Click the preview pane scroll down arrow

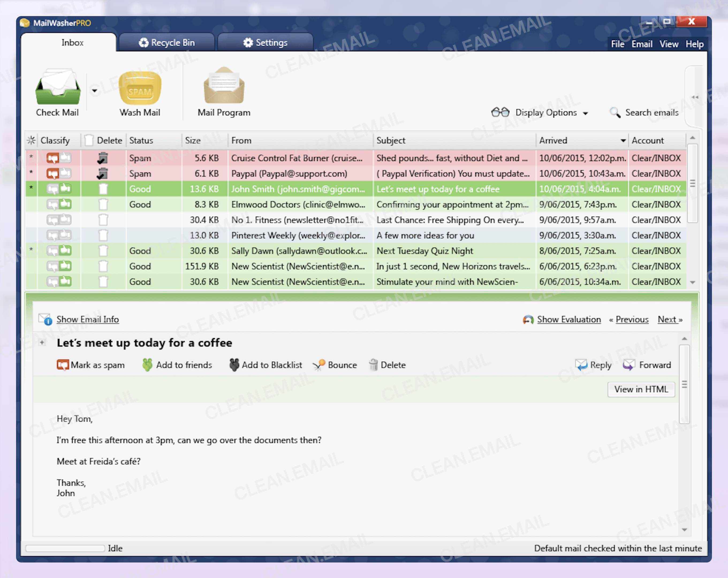684,530
